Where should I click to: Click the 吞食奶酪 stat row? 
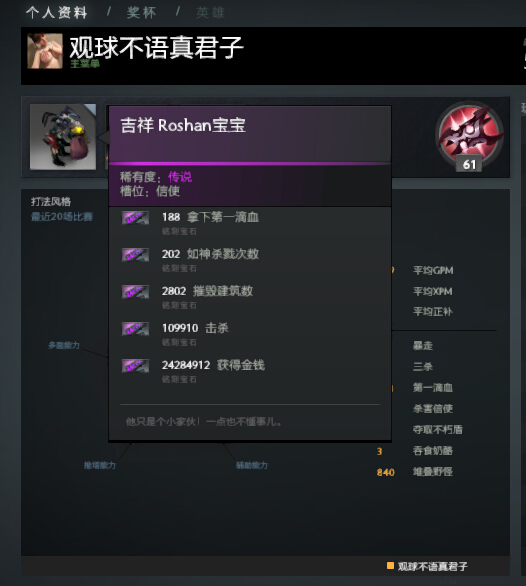(x=415, y=451)
